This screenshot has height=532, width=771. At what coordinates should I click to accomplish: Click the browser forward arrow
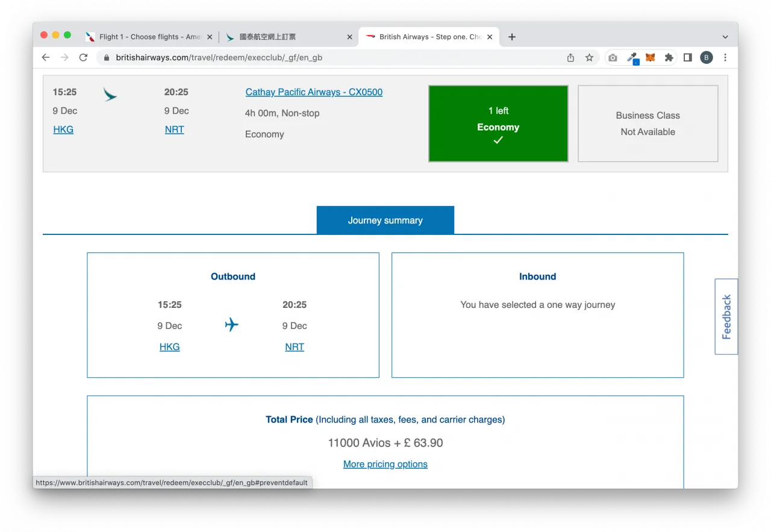coord(64,57)
